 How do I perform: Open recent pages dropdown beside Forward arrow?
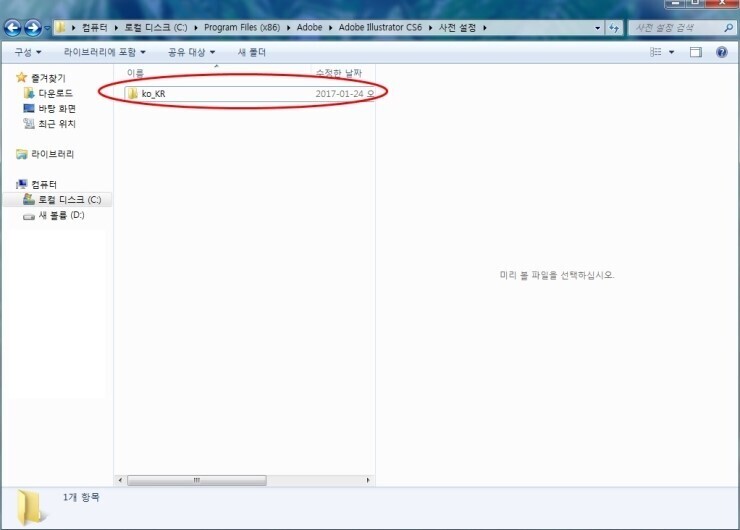(x=47, y=28)
